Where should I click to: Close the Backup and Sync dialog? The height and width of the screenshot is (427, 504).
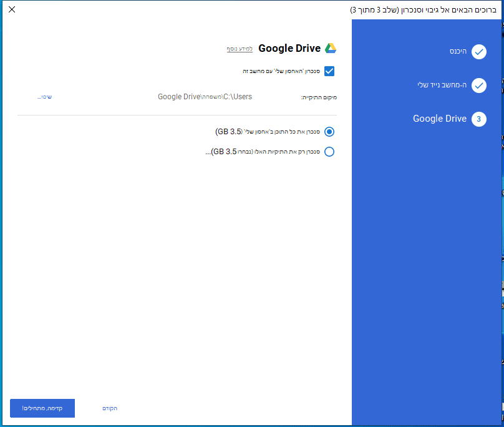[x=12, y=9]
